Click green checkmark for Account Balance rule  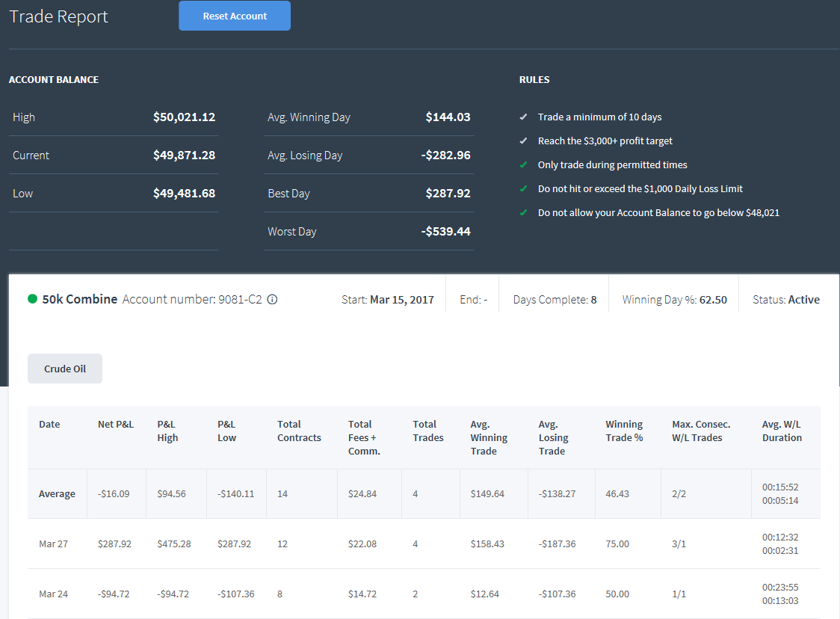[x=523, y=213]
